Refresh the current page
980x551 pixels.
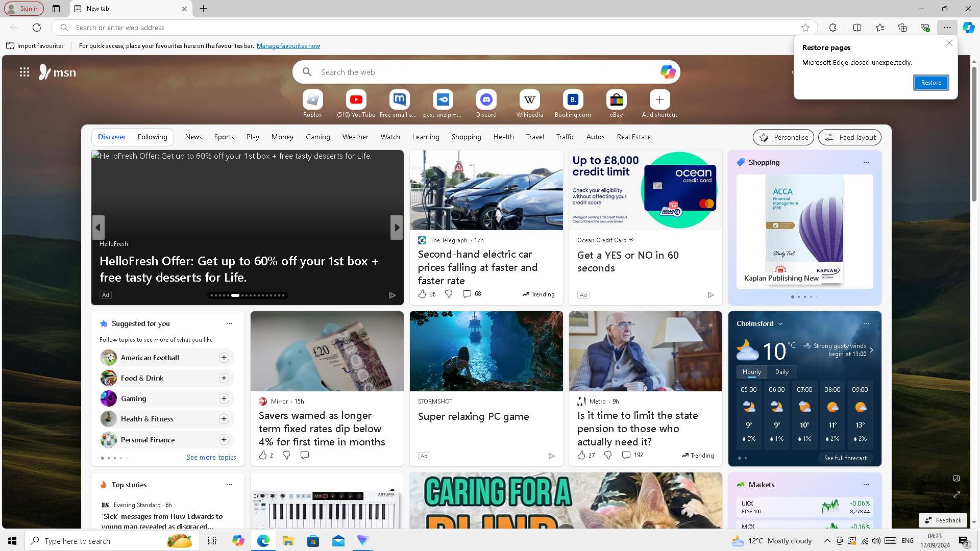coord(37,28)
